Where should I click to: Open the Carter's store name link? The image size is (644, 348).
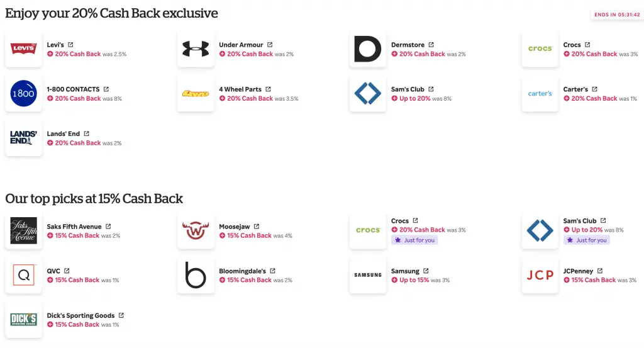click(575, 89)
